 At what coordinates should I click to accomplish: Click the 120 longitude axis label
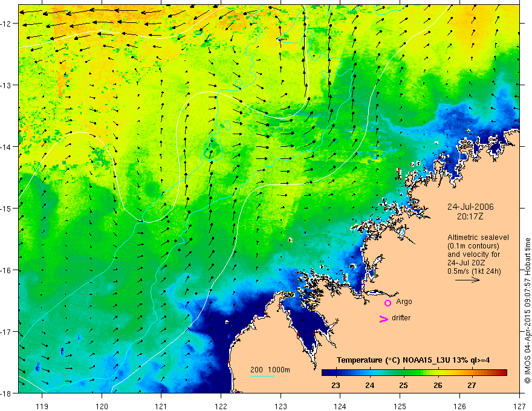click(102, 406)
